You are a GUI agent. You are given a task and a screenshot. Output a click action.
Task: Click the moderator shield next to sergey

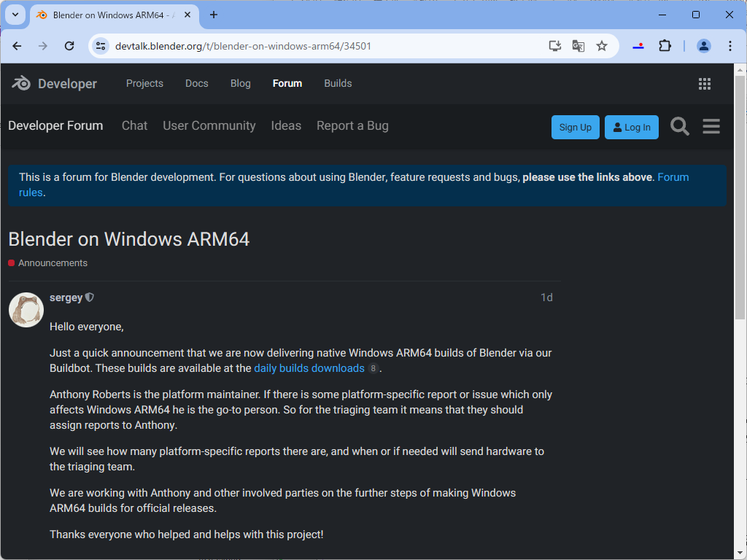click(90, 297)
